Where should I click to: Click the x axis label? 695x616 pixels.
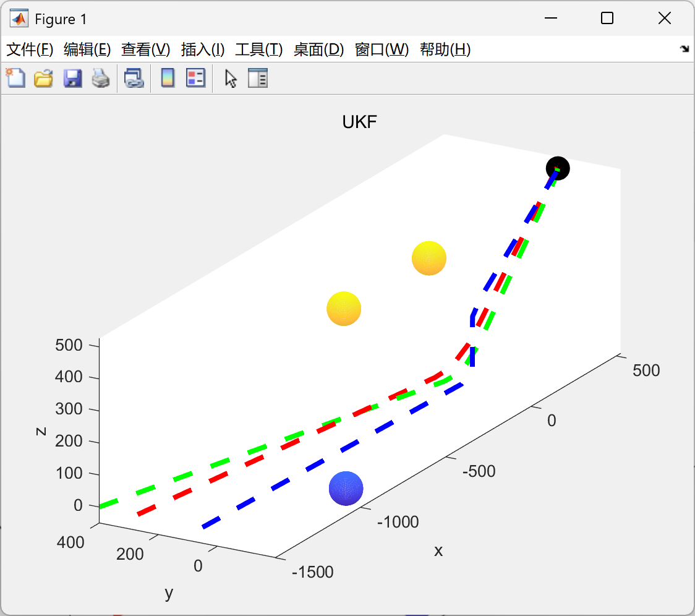click(x=438, y=551)
